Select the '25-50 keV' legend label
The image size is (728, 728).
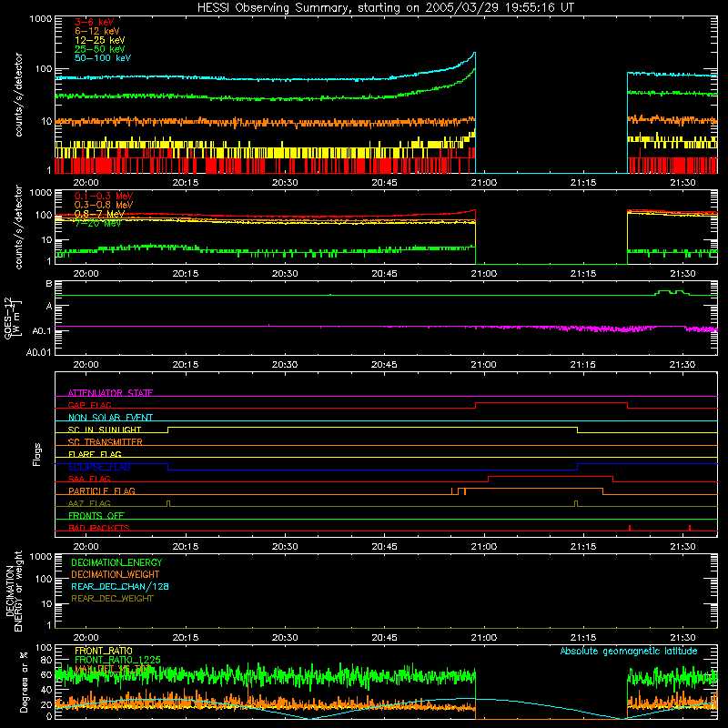(100, 49)
